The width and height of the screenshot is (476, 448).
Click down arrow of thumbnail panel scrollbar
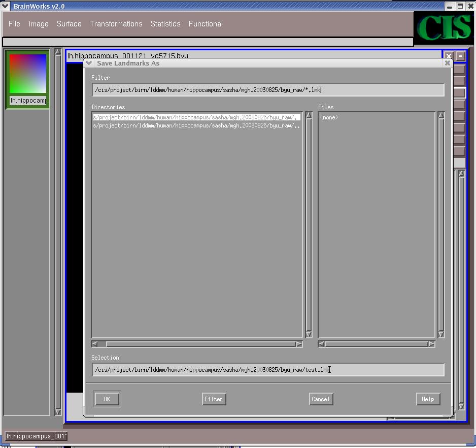[x=58, y=412]
